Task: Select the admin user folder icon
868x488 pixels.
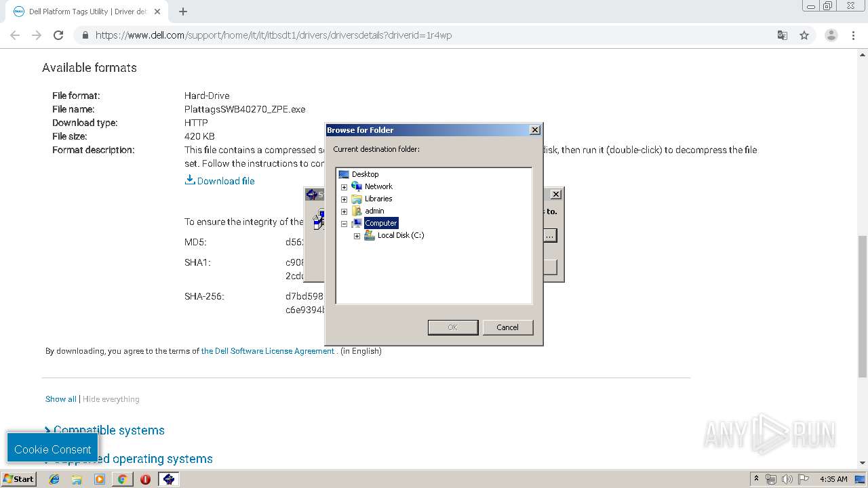Action: [357, 211]
